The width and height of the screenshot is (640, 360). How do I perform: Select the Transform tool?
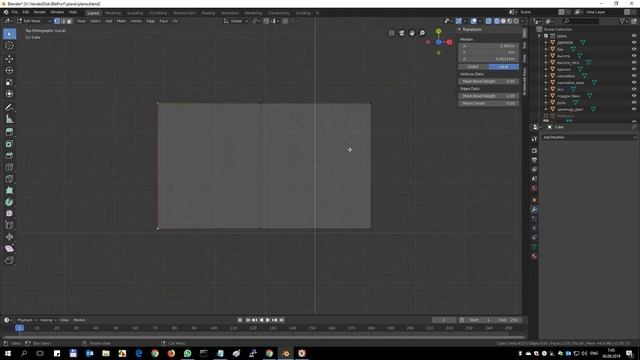pyautogui.click(x=9, y=94)
